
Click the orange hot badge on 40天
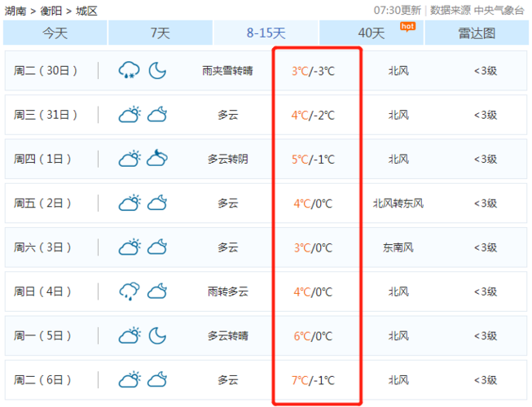coord(407,27)
